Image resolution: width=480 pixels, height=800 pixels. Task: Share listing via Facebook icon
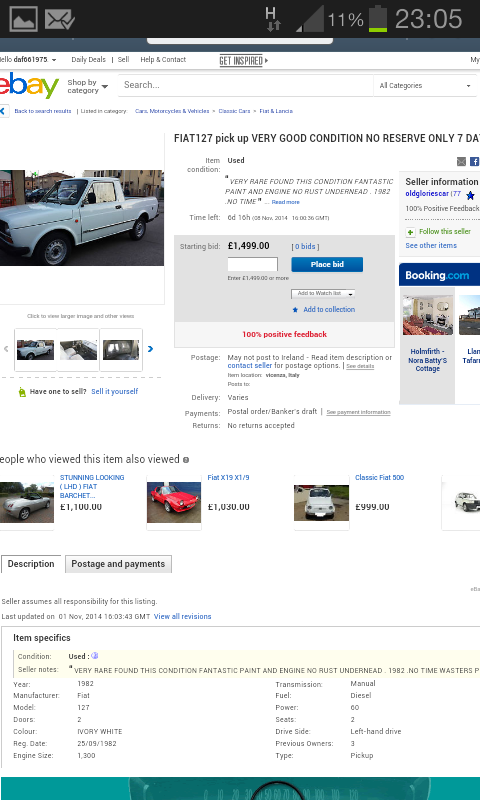click(474, 162)
